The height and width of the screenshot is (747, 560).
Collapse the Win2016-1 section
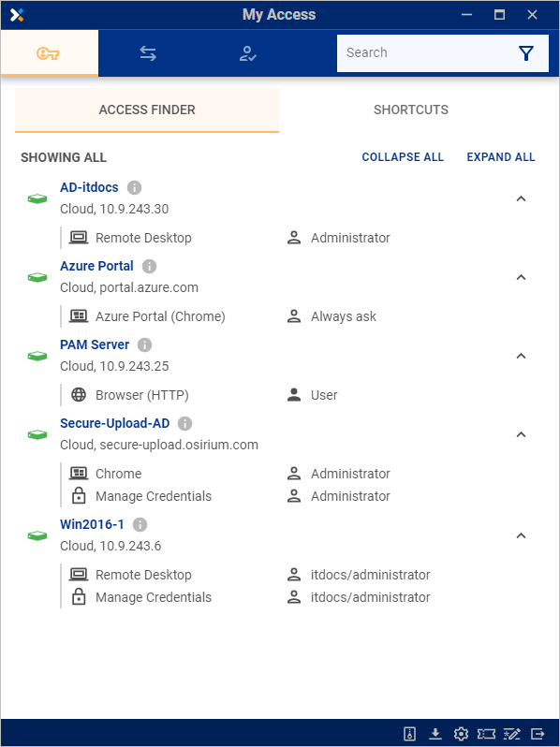pos(521,535)
